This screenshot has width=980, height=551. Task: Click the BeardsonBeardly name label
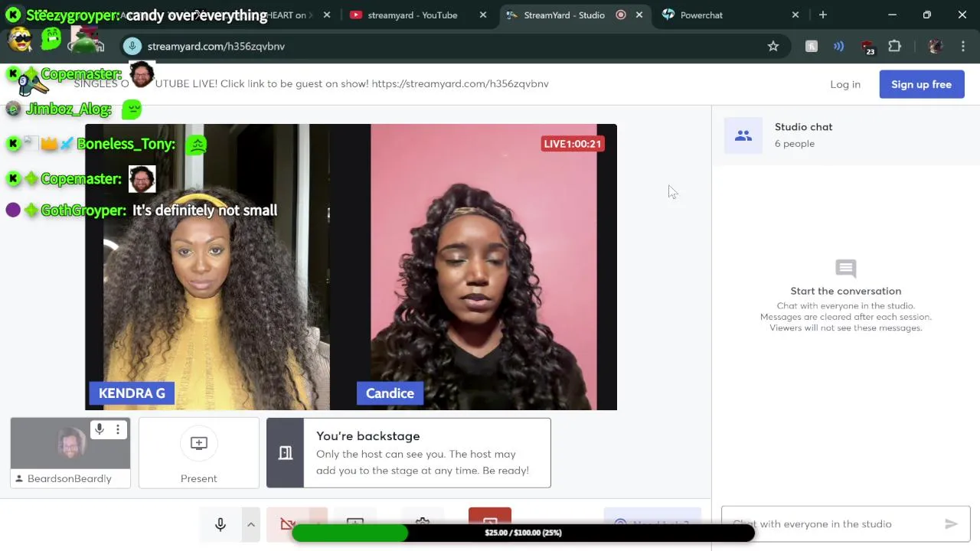pyautogui.click(x=70, y=478)
